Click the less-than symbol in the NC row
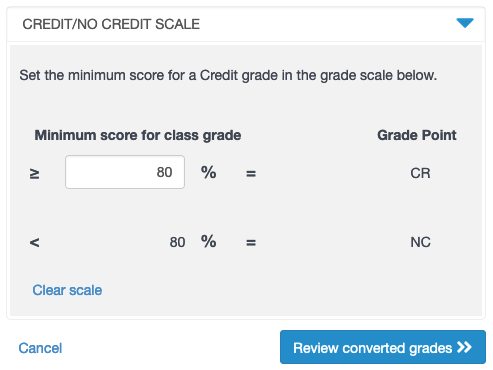493x370 pixels. 34,242
